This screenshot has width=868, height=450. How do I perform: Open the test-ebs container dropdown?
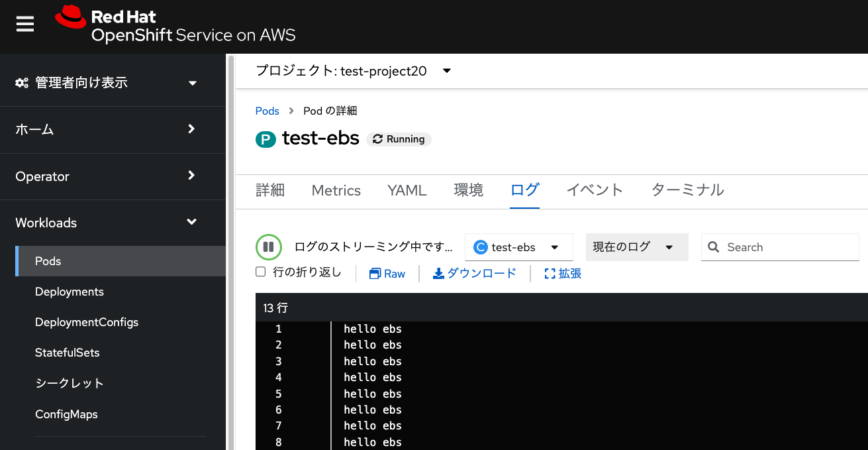tap(519, 247)
